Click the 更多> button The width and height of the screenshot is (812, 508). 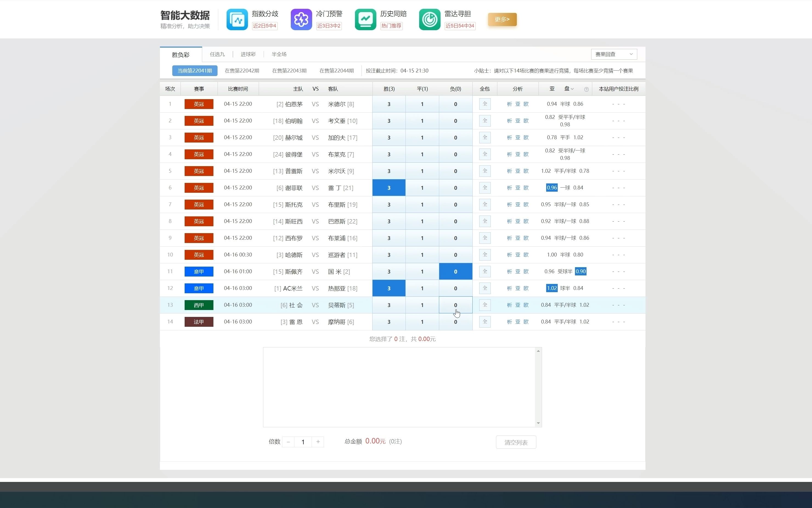[x=502, y=19]
